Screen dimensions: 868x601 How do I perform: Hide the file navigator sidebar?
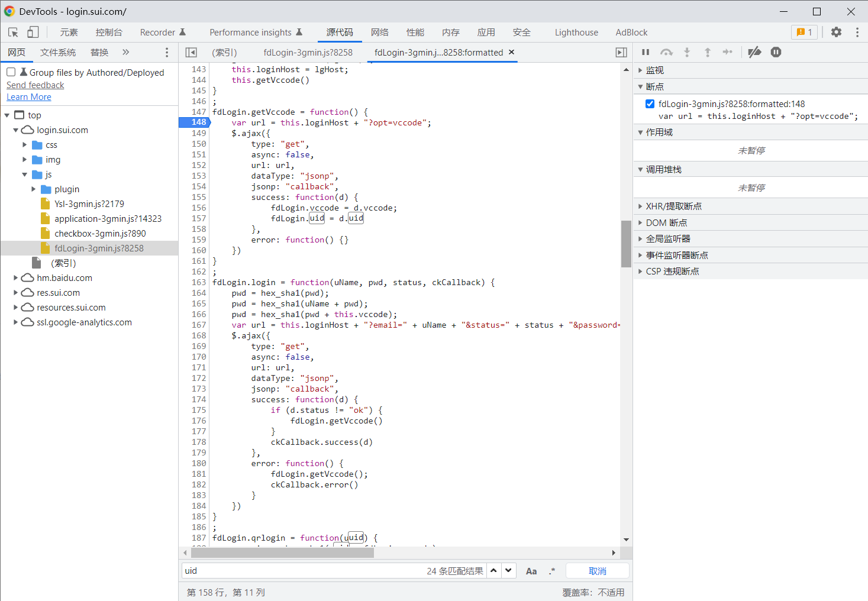(x=191, y=53)
